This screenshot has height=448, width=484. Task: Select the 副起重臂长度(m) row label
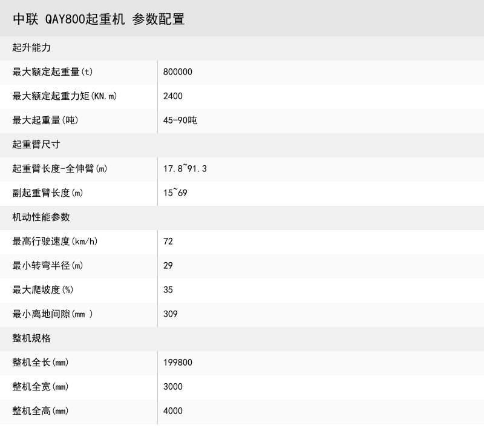pyautogui.click(x=51, y=193)
